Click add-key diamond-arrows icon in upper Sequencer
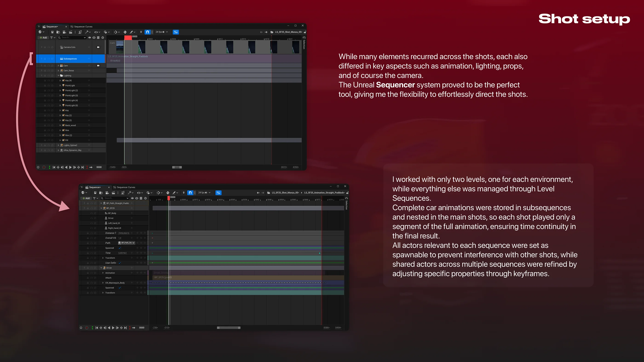The height and width of the screenshot is (362, 644). tap(125, 32)
